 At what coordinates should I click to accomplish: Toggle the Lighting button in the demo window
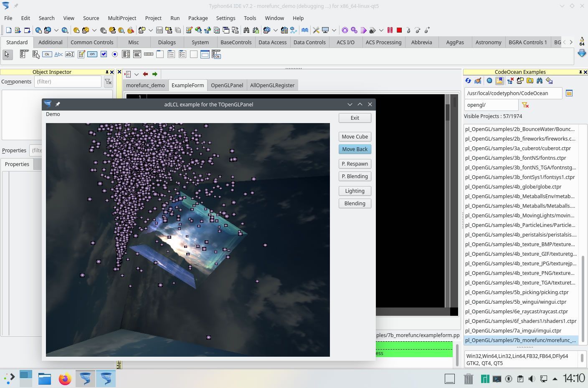355,191
